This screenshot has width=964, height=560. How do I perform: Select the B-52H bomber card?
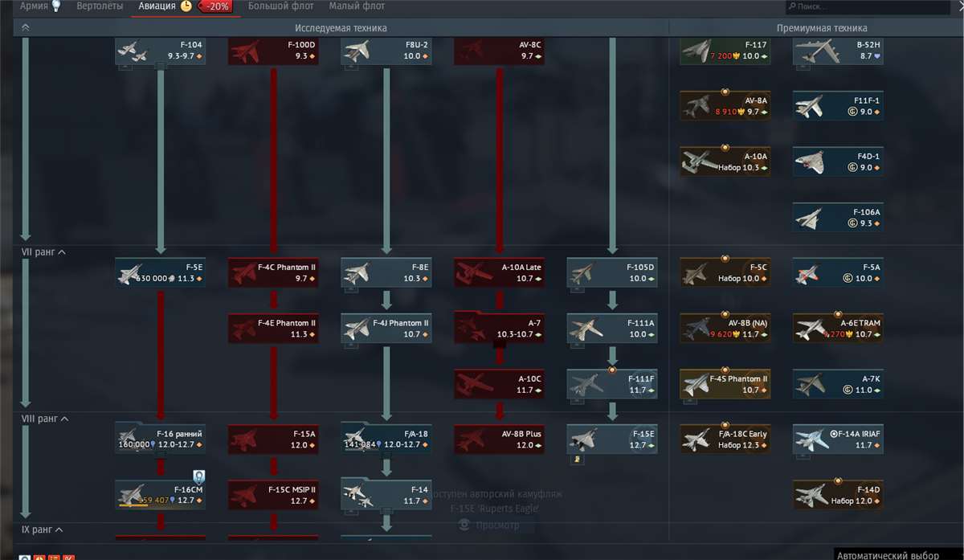[838, 51]
